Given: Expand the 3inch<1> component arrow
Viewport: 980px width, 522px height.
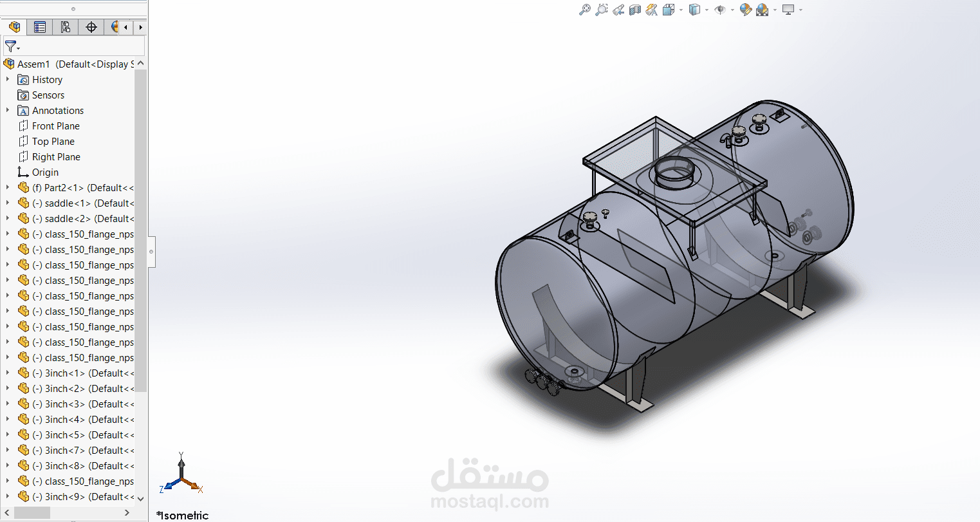Looking at the screenshot, I should pos(8,373).
